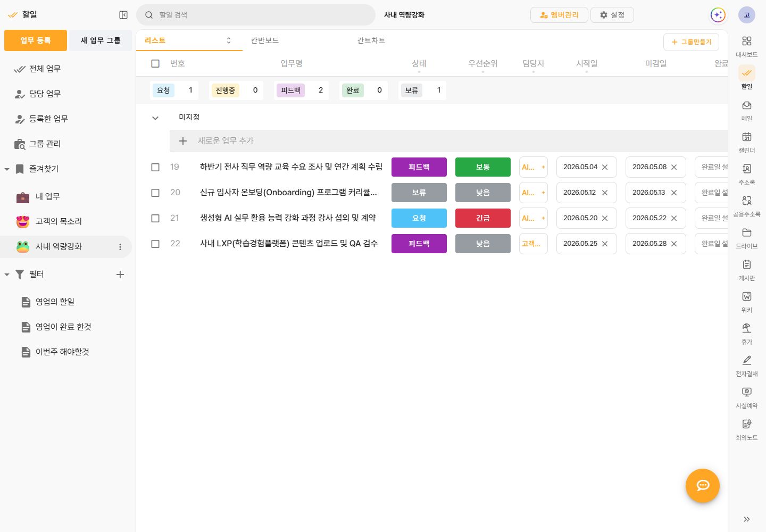Image resolution: width=766 pixels, height=532 pixels.
Task: Open the 대시보드 dashboard icon
Action: [x=747, y=41]
